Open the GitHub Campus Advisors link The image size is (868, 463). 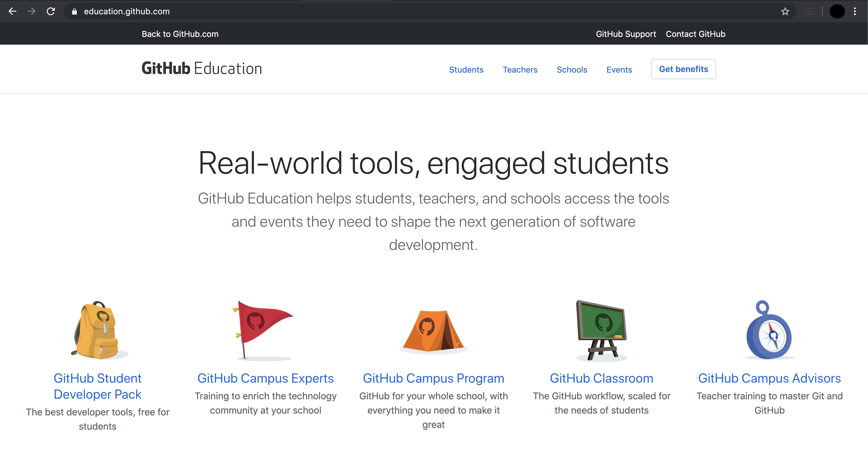click(x=769, y=378)
